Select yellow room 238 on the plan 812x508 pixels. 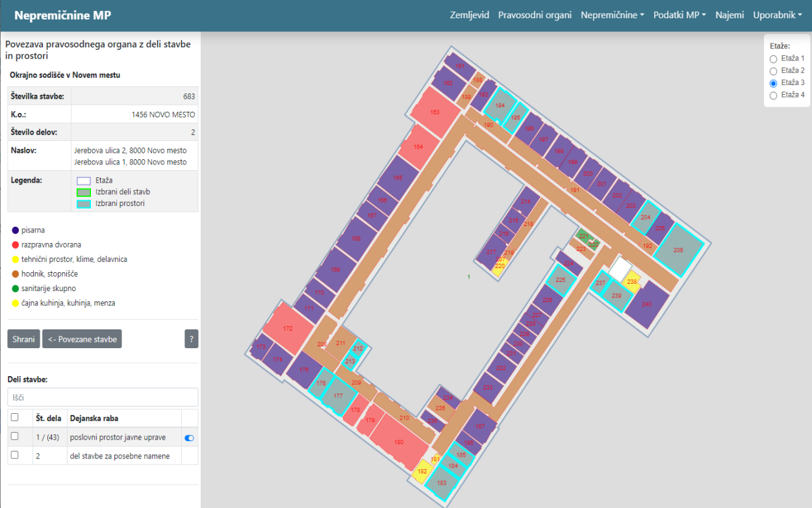(x=631, y=281)
